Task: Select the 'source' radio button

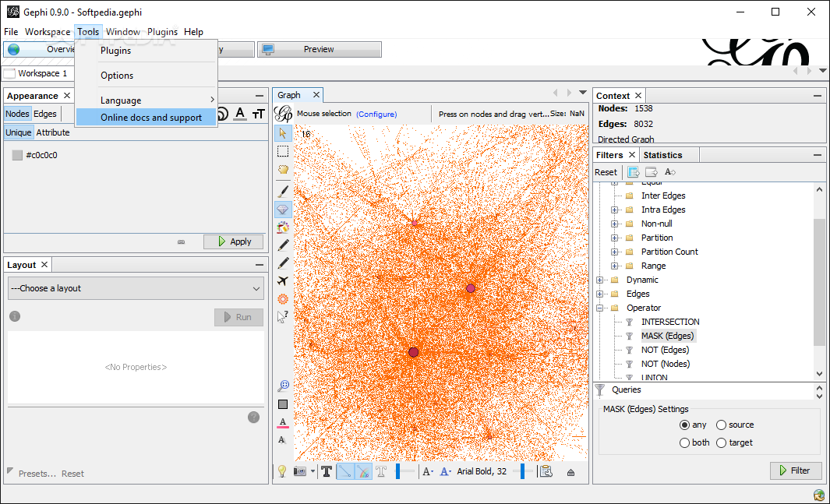Action: click(x=721, y=425)
